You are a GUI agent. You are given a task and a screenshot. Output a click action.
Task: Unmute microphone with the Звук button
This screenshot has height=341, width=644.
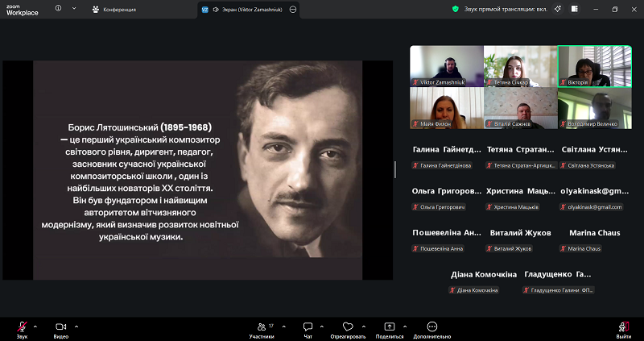[22, 326]
